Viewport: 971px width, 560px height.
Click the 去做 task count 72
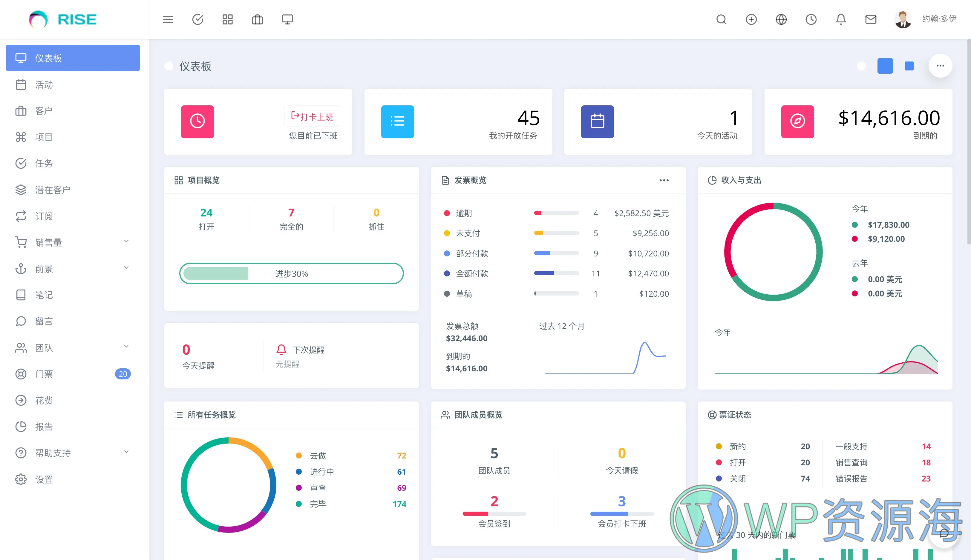(402, 456)
